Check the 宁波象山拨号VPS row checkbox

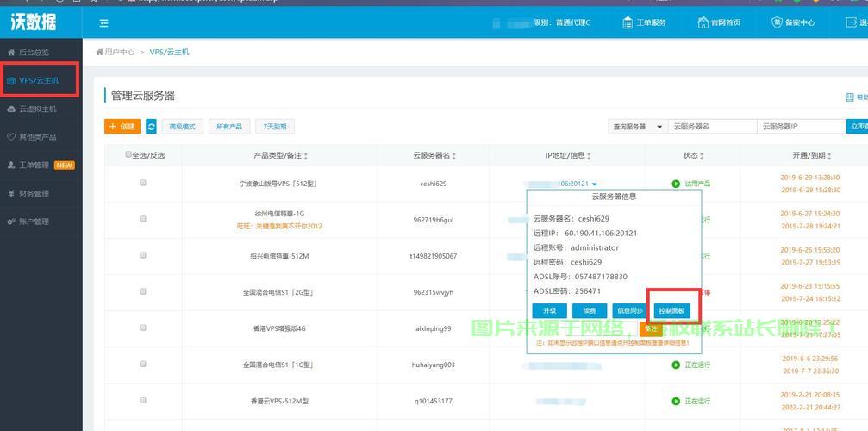pyautogui.click(x=143, y=183)
